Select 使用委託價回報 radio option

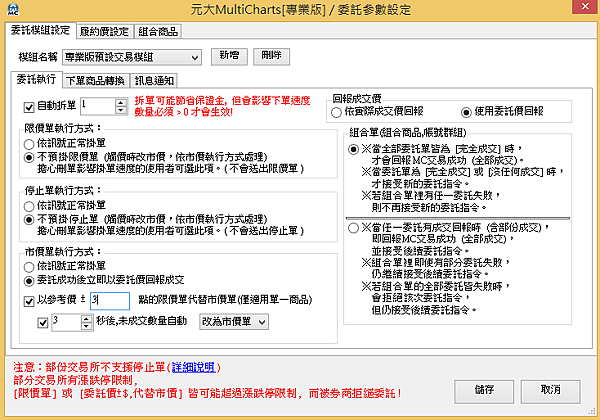(x=466, y=112)
